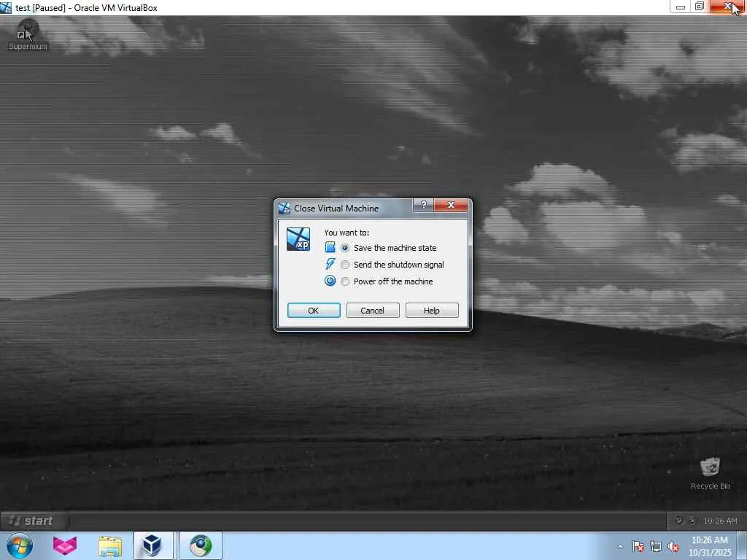Choose Send the shutdown signal radio
Image resolution: width=747 pixels, height=560 pixels.
tap(345, 265)
